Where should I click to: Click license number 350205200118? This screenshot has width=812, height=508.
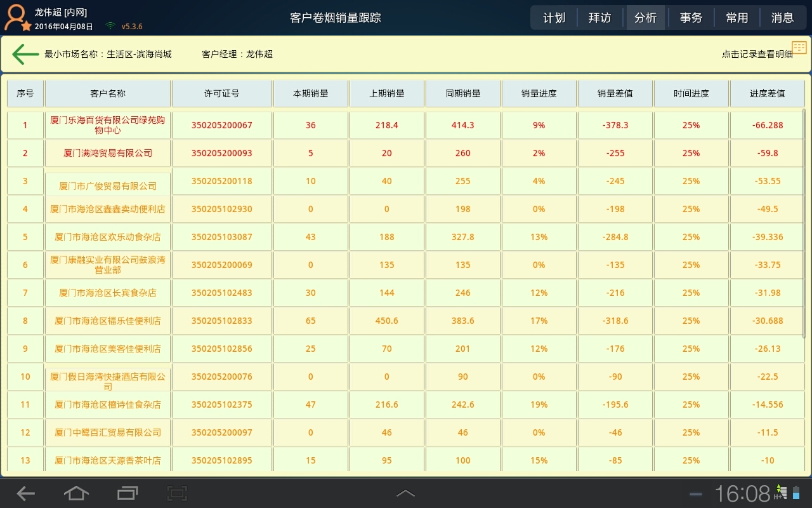point(222,181)
